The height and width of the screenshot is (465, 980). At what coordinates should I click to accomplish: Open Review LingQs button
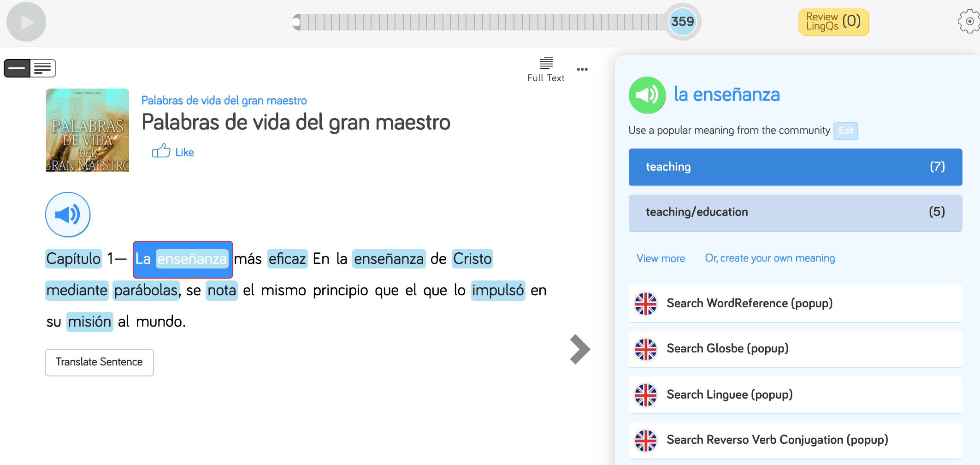click(833, 22)
